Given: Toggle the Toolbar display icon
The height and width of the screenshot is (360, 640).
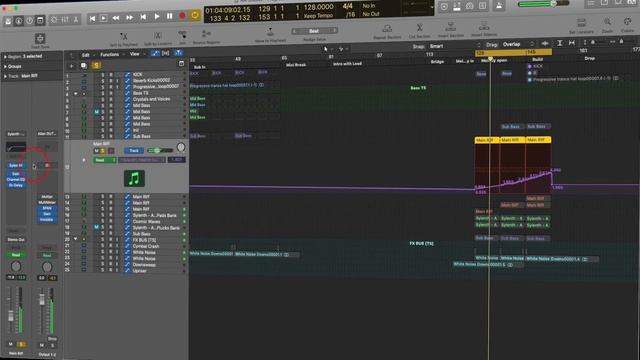Looking at the screenshot, I should 40,20.
